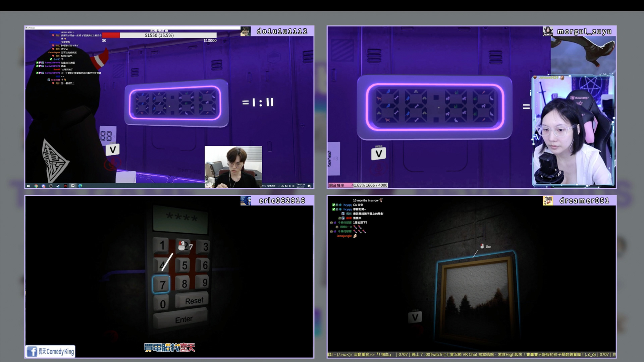The height and width of the screenshot is (362, 644).
Task: Click the V key prompt in dreamer051 stream
Action: 415,317
